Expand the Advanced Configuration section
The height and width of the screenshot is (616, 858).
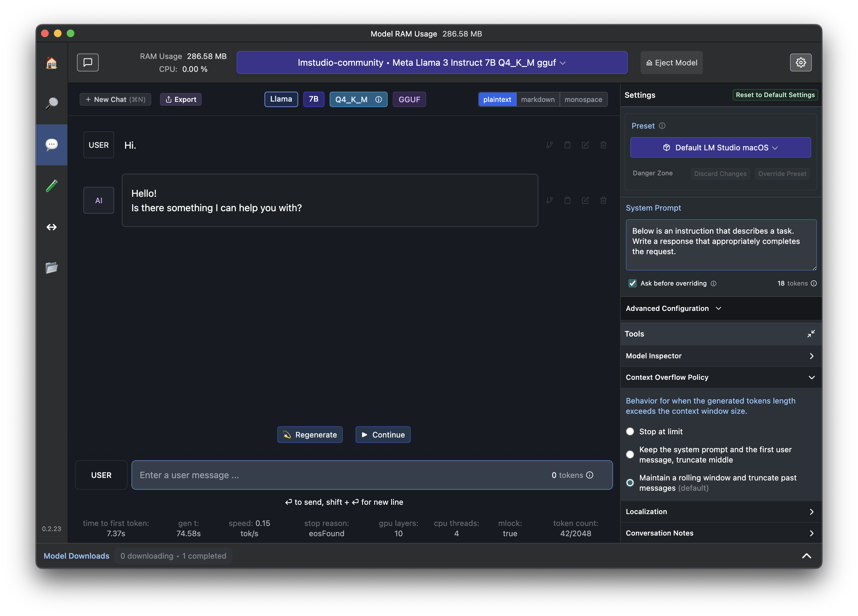pos(673,308)
